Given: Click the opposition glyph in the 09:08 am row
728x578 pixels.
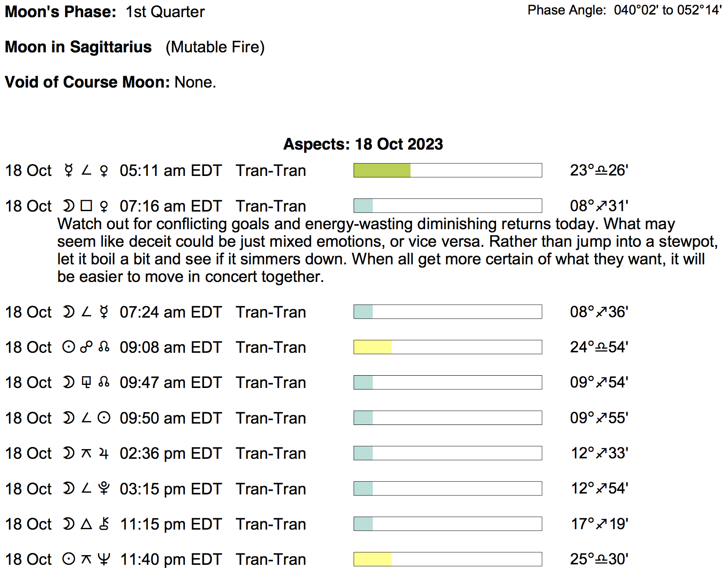Looking at the screenshot, I should point(86,347).
